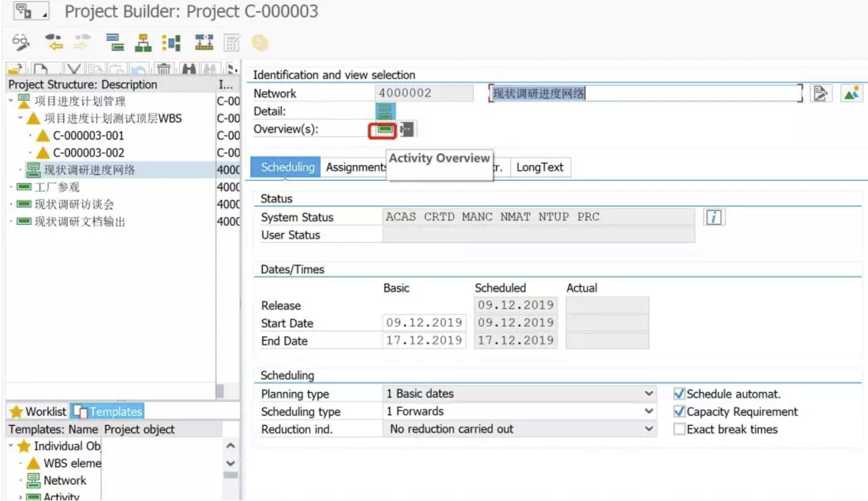This screenshot has height=501, width=868.
Task: Switch to the LongText tab
Action: point(540,167)
